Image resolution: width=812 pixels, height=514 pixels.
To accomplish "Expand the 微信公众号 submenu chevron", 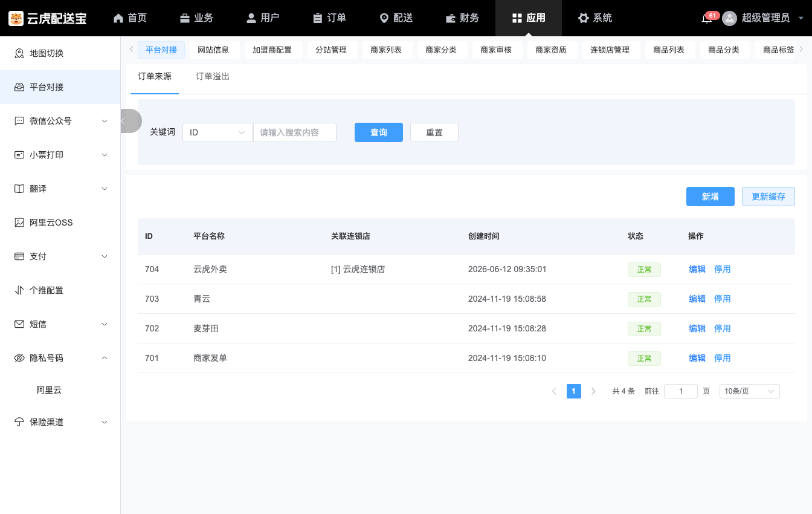I will click(105, 121).
